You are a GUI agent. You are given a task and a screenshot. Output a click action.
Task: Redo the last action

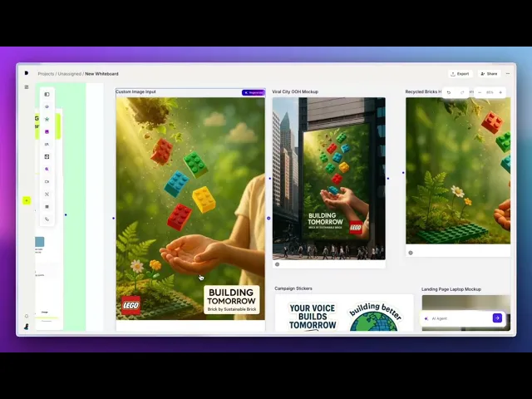tap(462, 92)
